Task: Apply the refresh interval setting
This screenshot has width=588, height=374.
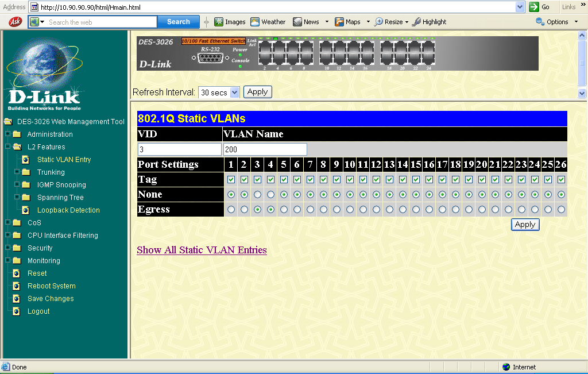Action: point(258,92)
